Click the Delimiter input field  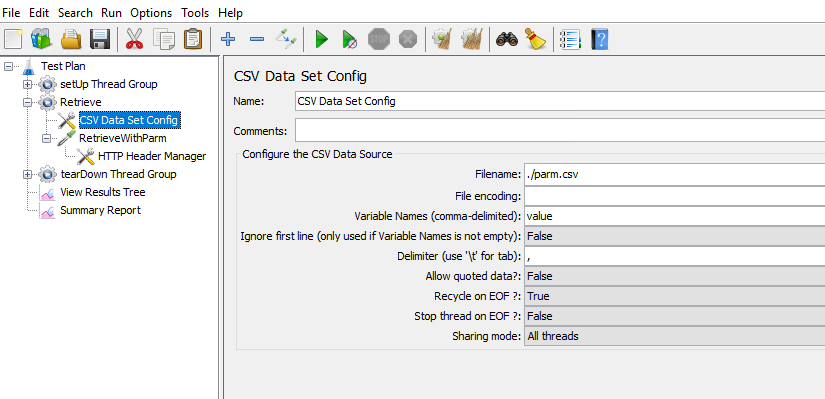point(675,256)
